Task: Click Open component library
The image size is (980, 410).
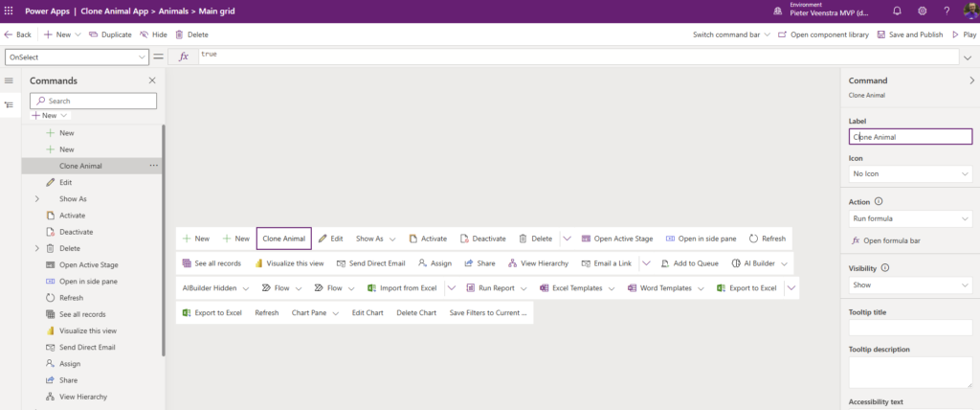Action: click(x=823, y=34)
